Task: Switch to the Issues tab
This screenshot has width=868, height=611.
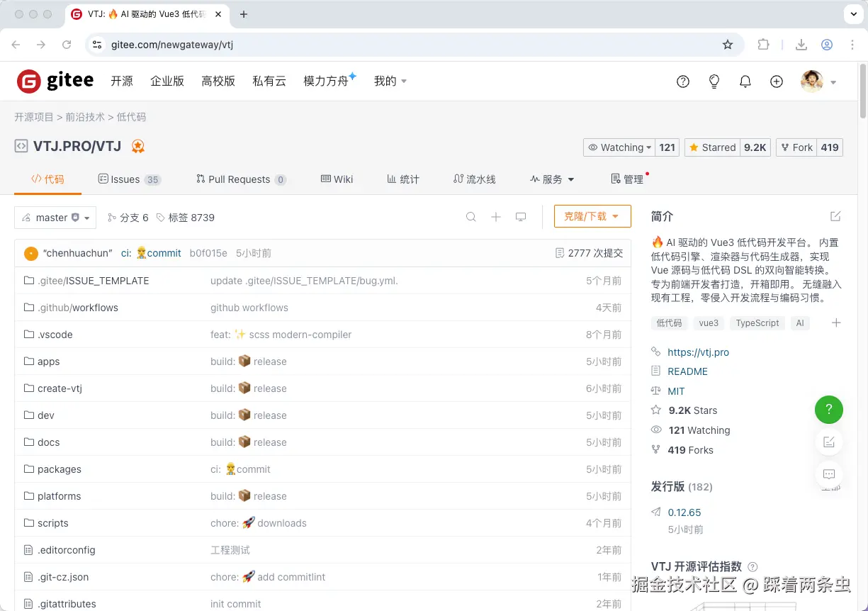Action: [130, 179]
